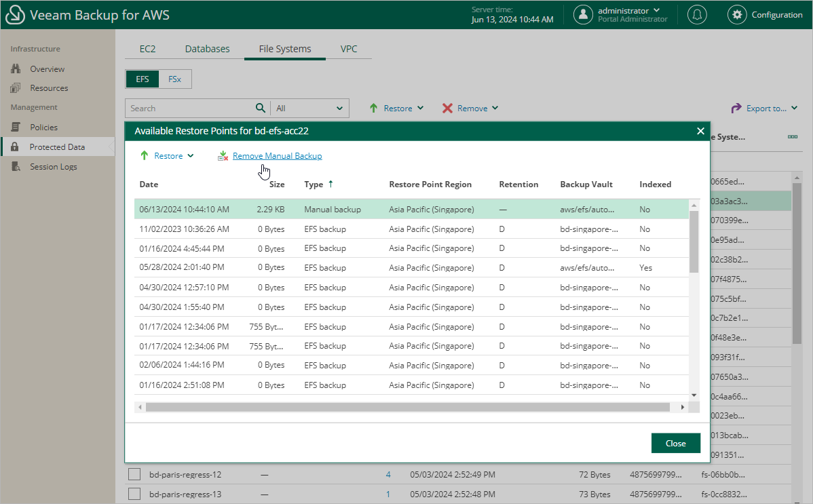Click the green Restore arrow in dialog
813x504 pixels.
(144, 155)
